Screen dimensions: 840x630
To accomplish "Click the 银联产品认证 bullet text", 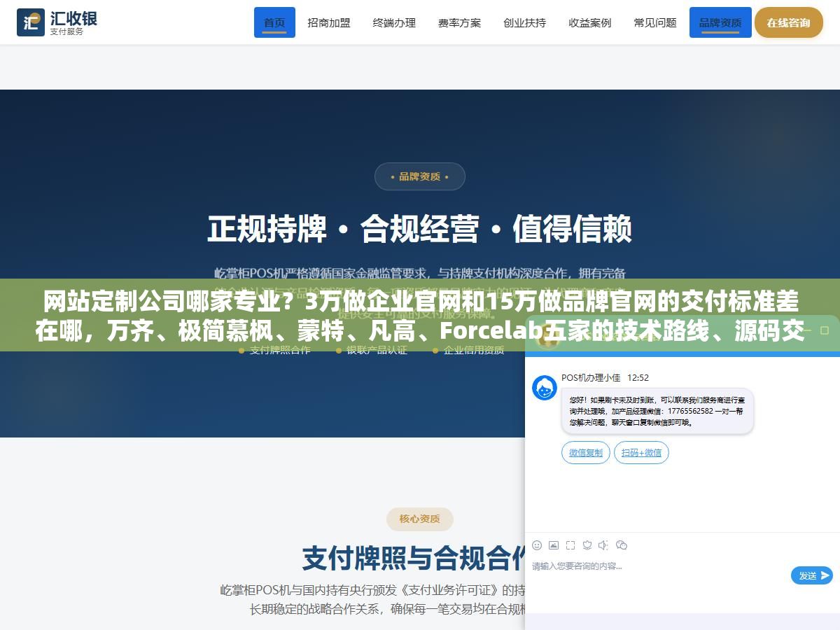I will [x=377, y=350].
